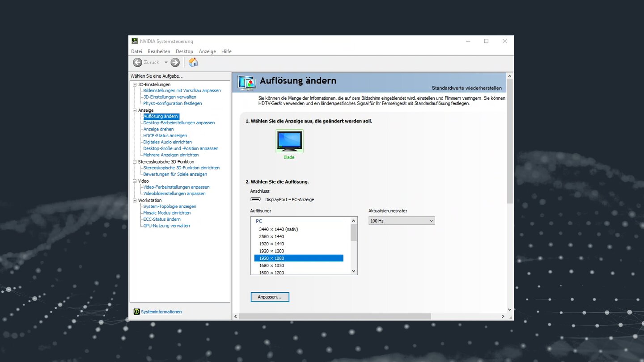Click Standardwerte wiederherstellen link
The width and height of the screenshot is (644, 362).
(466, 88)
